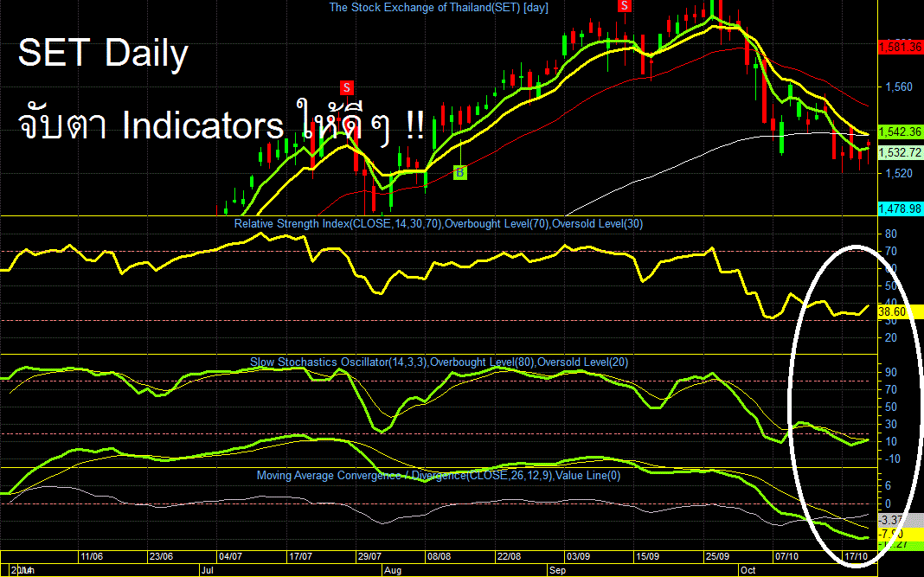Click the 22/08 date label

click(509, 556)
